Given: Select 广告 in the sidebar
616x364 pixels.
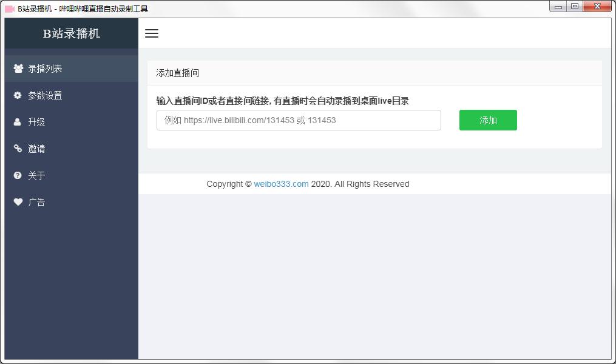Looking at the screenshot, I should [72, 202].
